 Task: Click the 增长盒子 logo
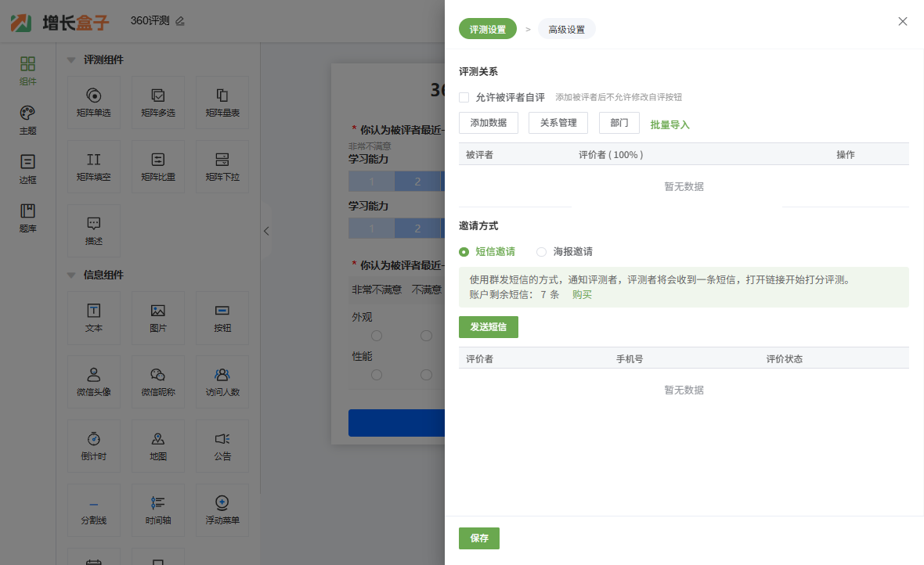tap(60, 23)
